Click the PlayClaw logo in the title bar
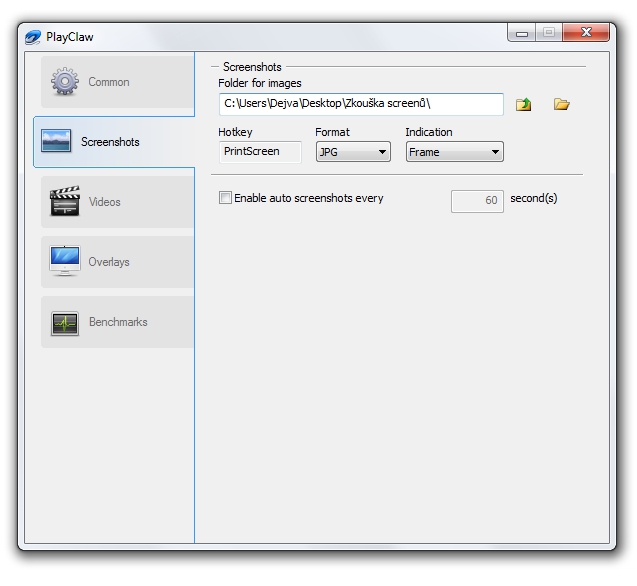This screenshot has height=586, width=637. [33, 38]
